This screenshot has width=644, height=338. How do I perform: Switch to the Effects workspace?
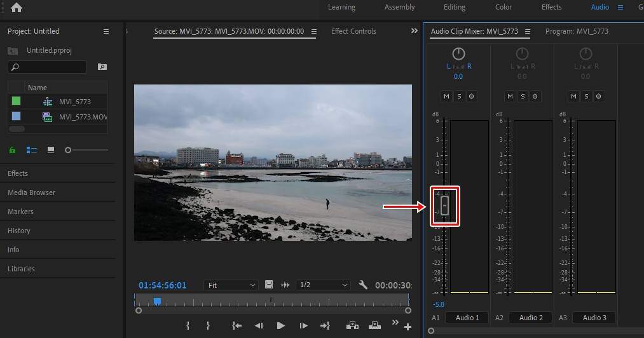click(552, 7)
